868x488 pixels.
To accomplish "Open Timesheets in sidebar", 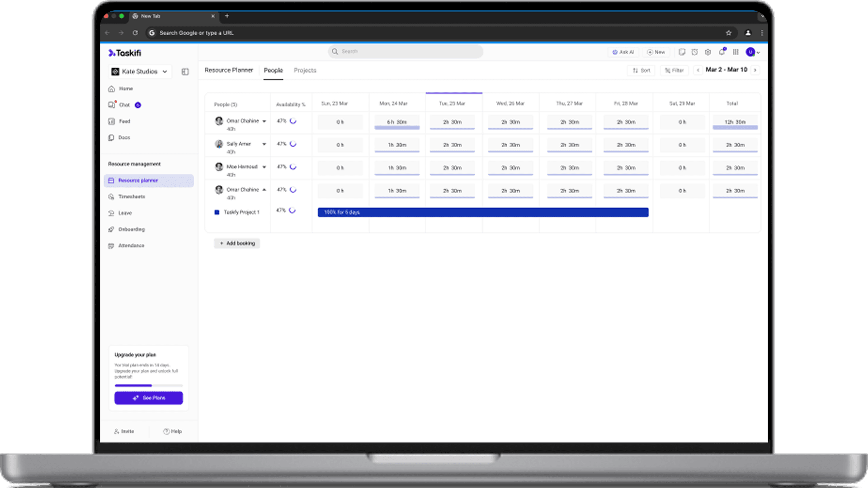I will [132, 197].
